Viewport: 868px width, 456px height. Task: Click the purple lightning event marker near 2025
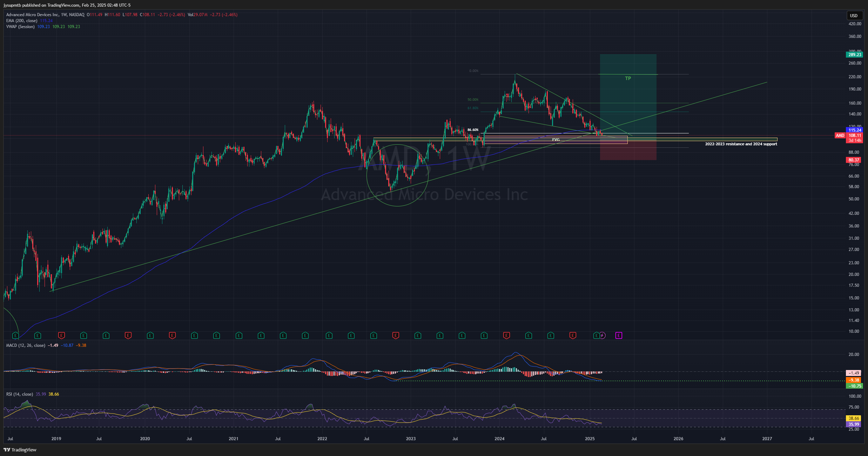[x=602, y=336]
